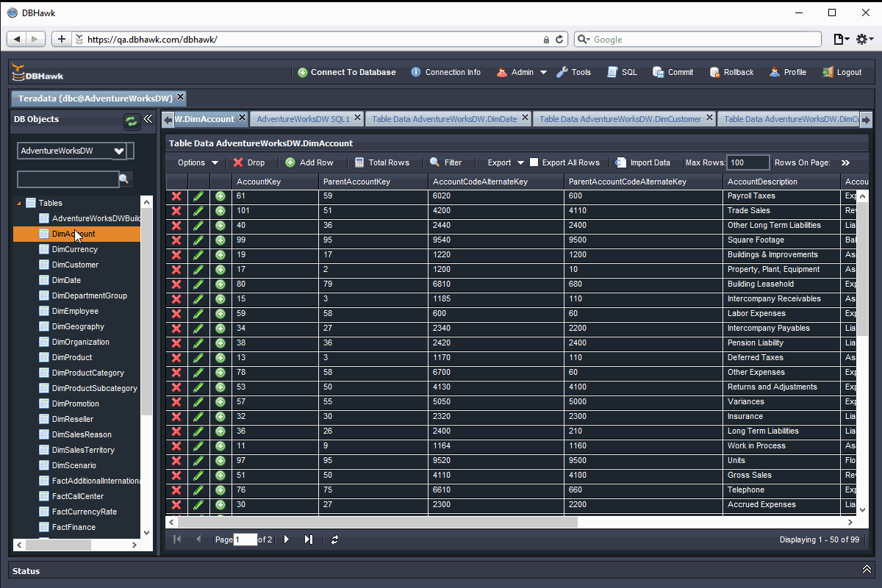This screenshot has width=882, height=588.
Task: Toggle the Export All Rows checkbox
Action: click(534, 162)
